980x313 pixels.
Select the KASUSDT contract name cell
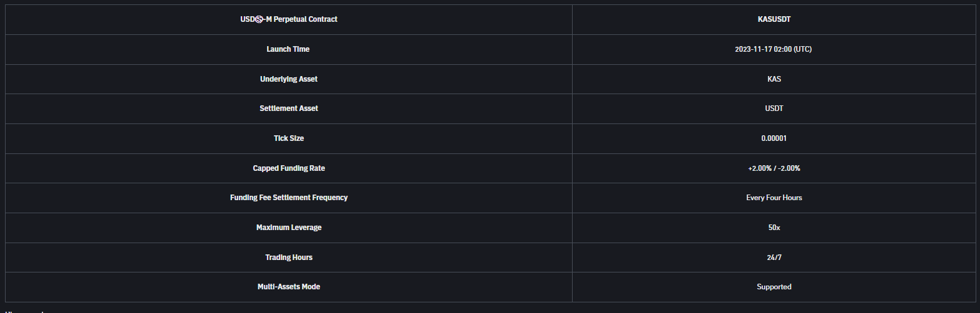[x=774, y=19]
